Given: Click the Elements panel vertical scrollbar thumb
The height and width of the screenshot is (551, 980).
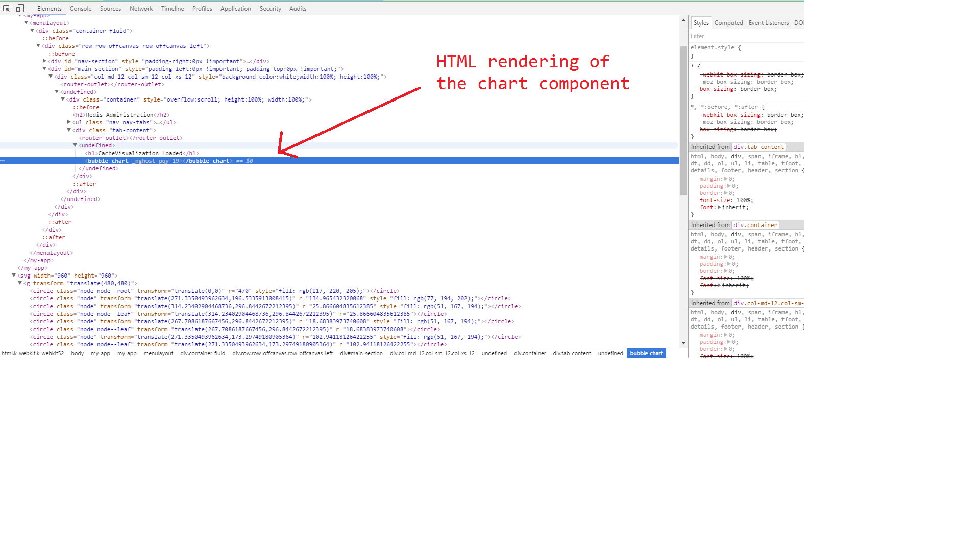Looking at the screenshot, I should coord(683,120).
